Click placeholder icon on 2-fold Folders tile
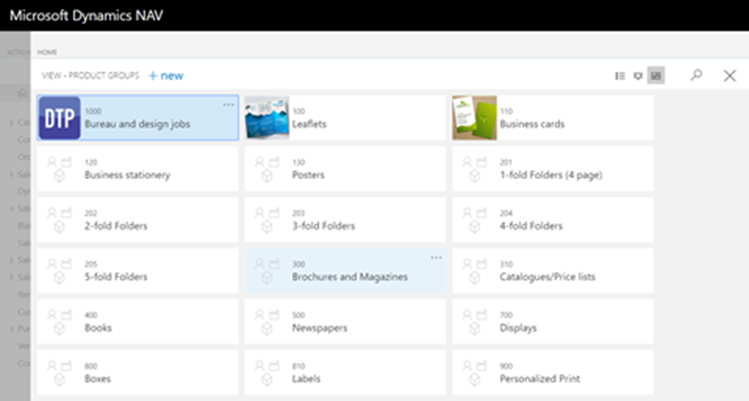The width and height of the screenshot is (749, 401). [x=59, y=220]
